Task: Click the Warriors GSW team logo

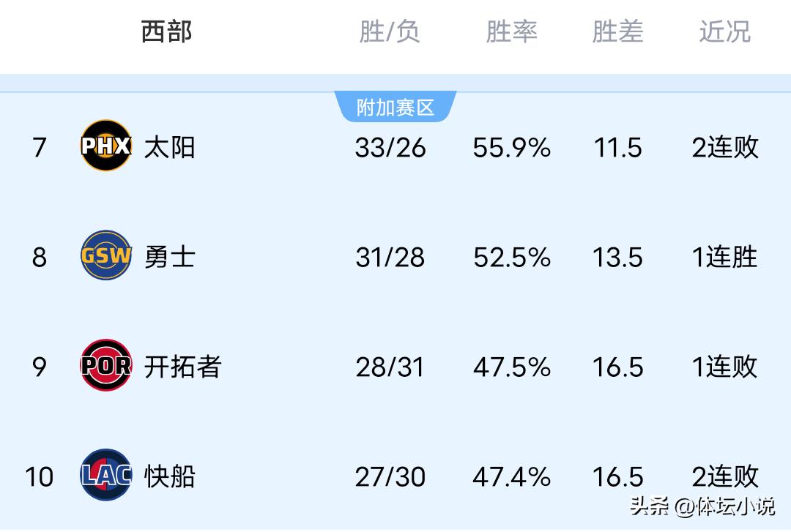Action: click(105, 255)
